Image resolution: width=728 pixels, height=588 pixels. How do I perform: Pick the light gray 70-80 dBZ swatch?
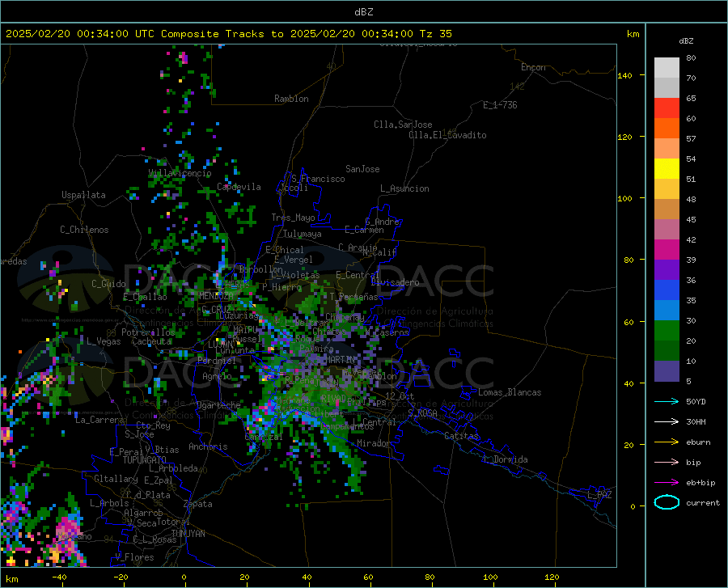667,68
